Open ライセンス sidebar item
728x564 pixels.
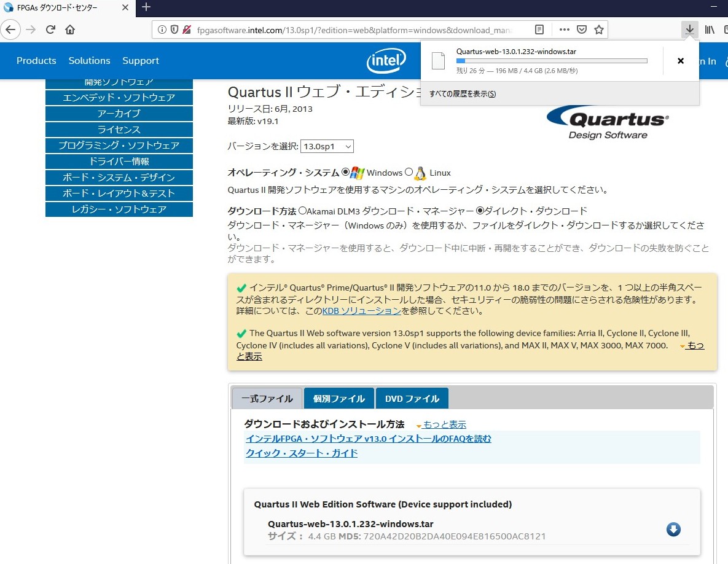click(119, 130)
